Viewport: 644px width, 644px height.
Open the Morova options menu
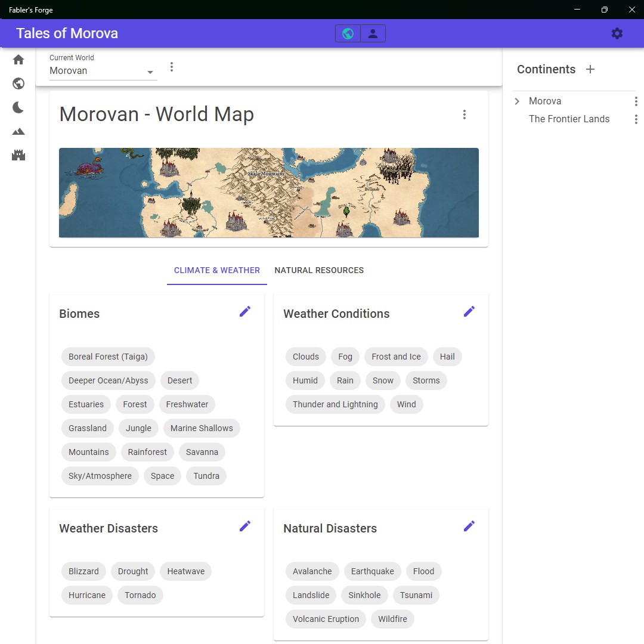[x=636, y=101]
